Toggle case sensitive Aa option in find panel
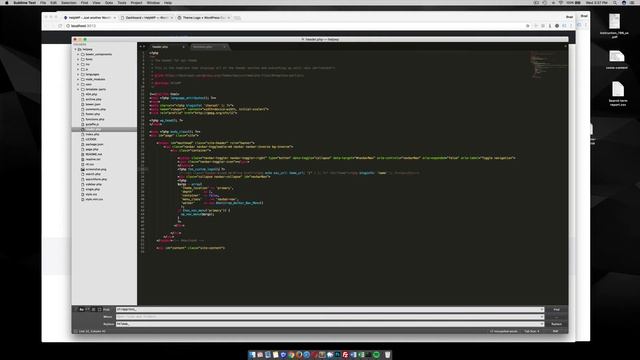The image size is (640, 360). point(81,309)
